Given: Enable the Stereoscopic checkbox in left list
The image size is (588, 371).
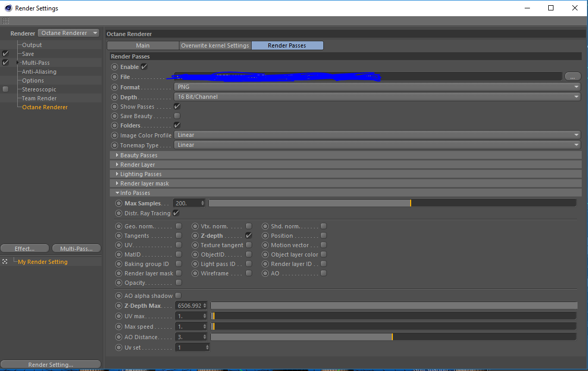Looking at the screenshot, I should [5, 89].
